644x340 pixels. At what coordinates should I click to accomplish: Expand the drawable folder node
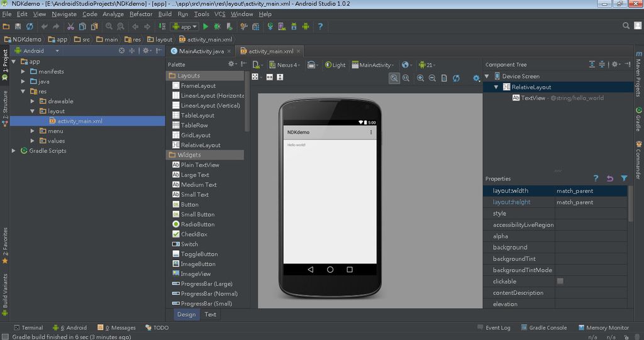point(33,101)
